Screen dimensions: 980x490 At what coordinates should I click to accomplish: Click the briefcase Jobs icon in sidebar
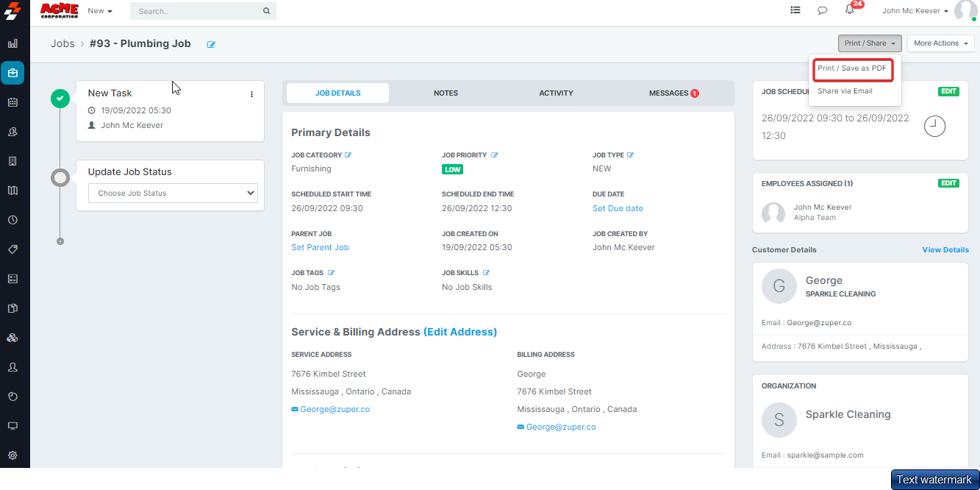click(x=12, y=73)
